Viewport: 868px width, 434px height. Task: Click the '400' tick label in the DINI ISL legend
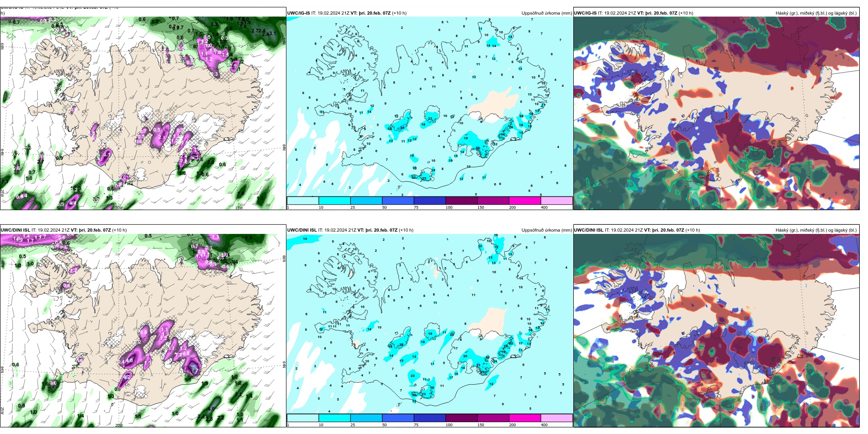[x=544, y=425]
